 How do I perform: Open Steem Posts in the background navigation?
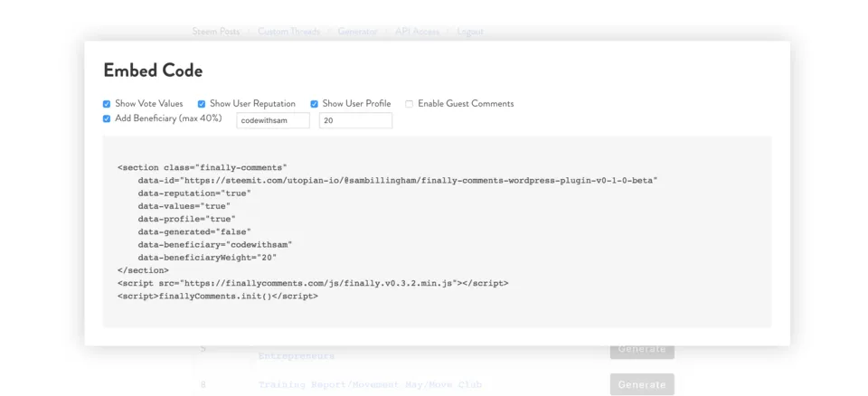[x=216, y=32]
